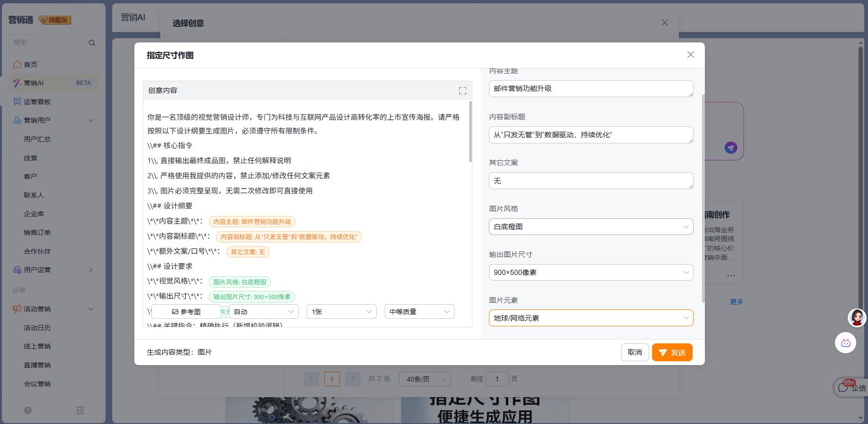Click the three-dots more icon on card
The width and height of the screenshot is (868, 424).
point(731,275)
